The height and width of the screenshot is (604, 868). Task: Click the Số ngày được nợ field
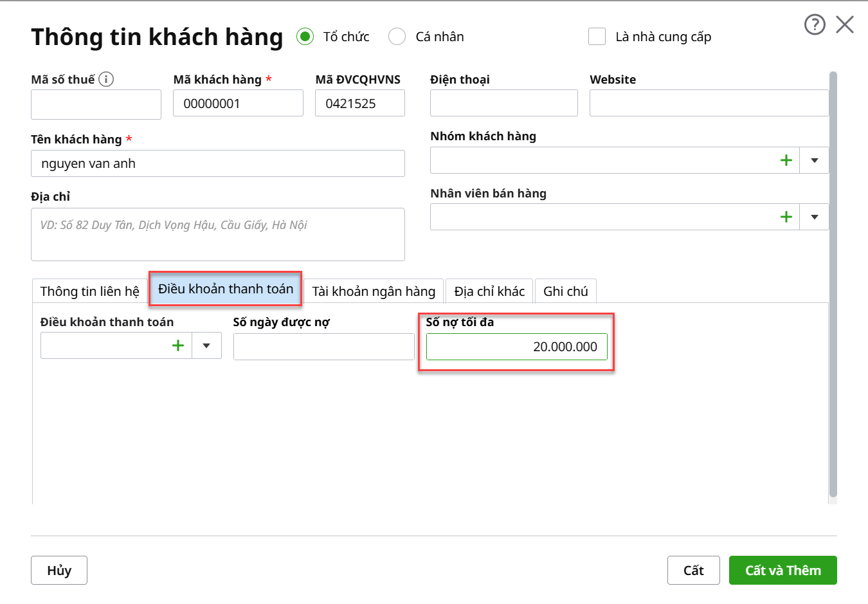point(323,347)
